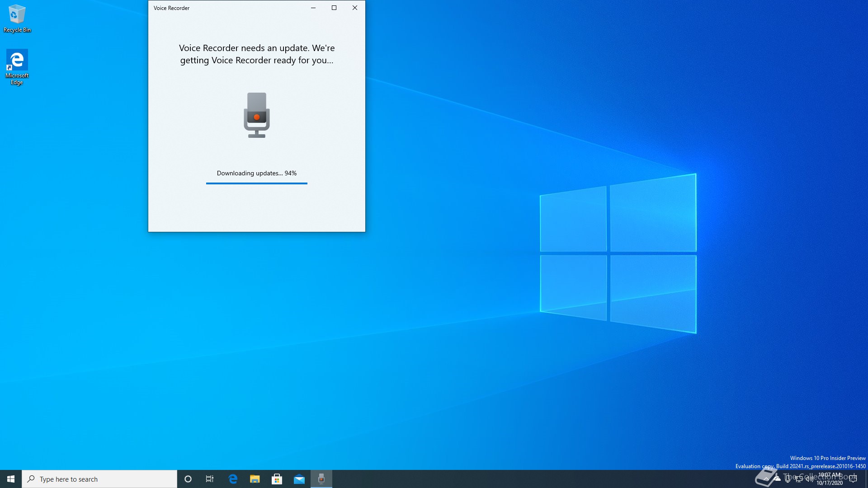Click the Type here to search box
868x488 pixels.
(x=99, y=479)
